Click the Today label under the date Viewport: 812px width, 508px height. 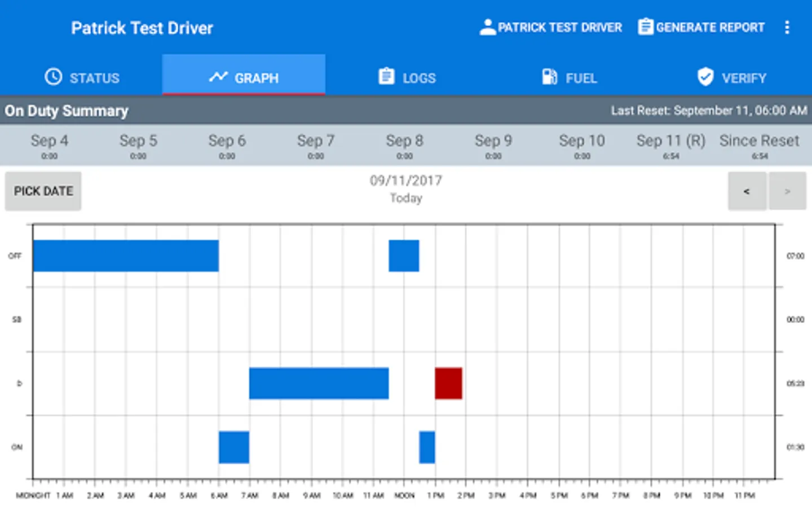(406, 198)
